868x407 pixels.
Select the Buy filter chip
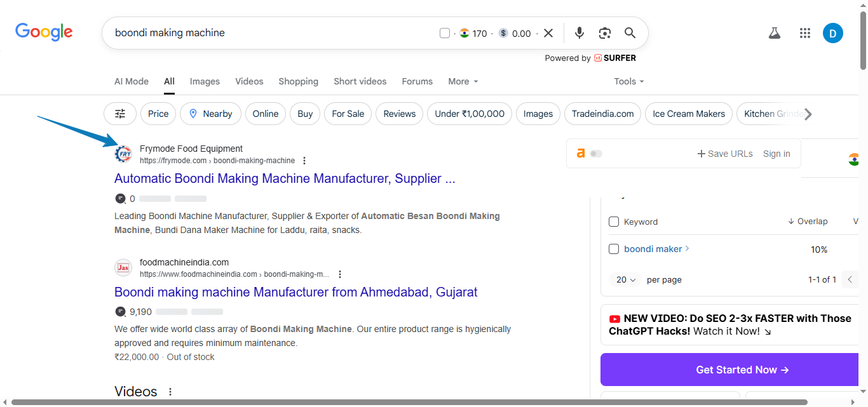point(305,114)
